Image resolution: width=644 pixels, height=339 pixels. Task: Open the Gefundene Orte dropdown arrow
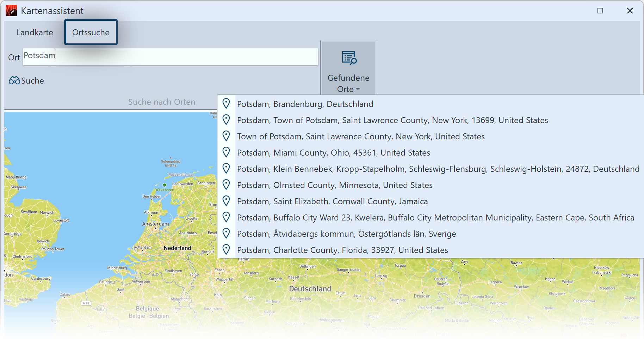(358, 89)
